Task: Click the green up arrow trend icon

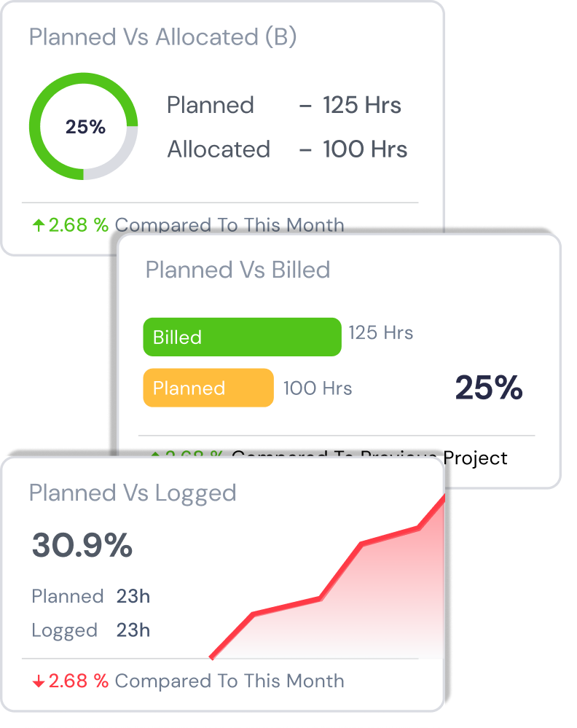Action: [x=39, y=225]
